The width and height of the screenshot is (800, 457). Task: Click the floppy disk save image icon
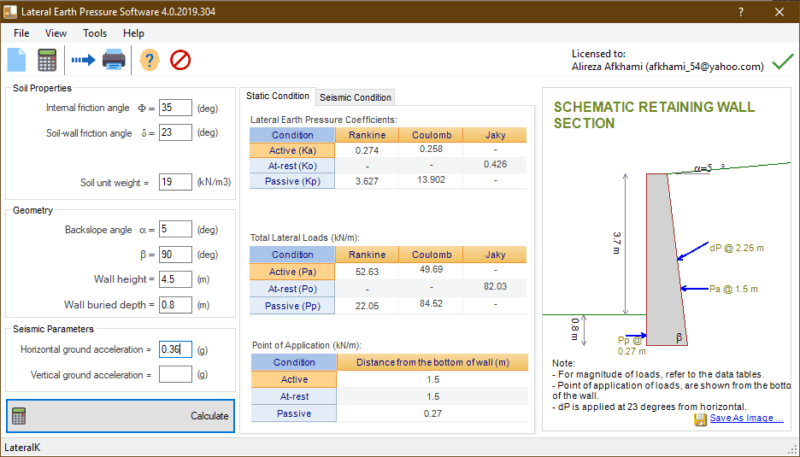[x=701, y=419]
